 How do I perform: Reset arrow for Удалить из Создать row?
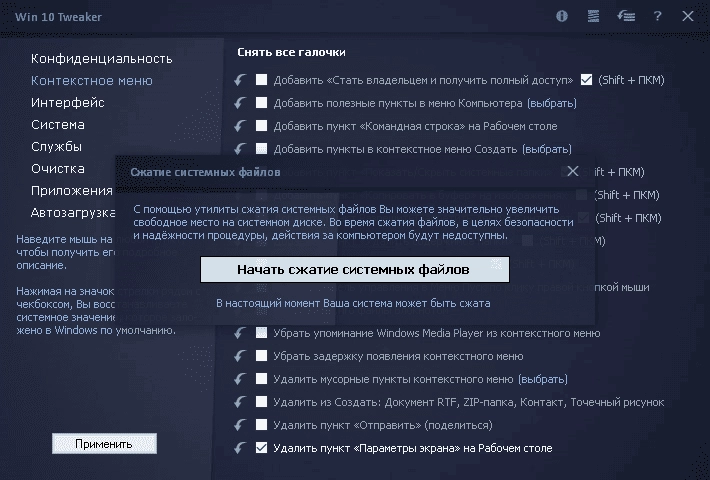click(240, 402)
